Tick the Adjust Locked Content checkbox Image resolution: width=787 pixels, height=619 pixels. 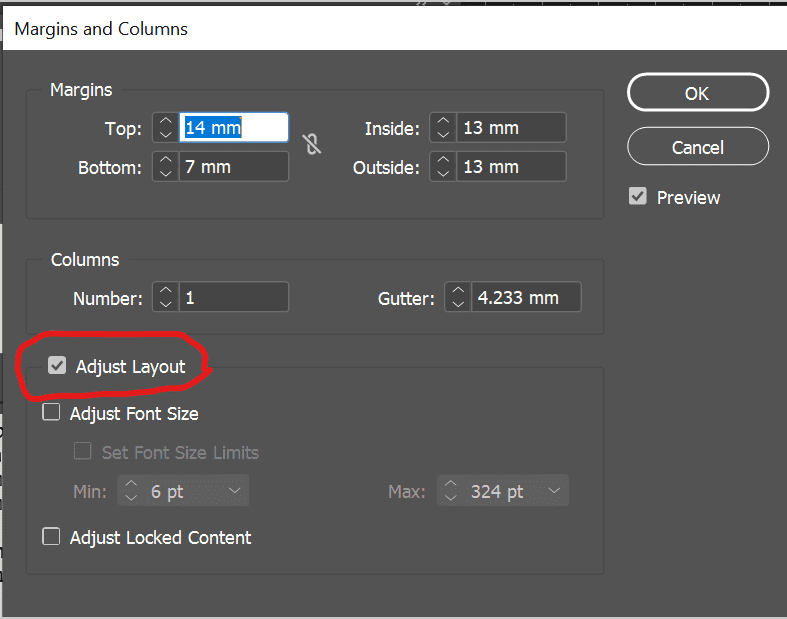point(51,537)
